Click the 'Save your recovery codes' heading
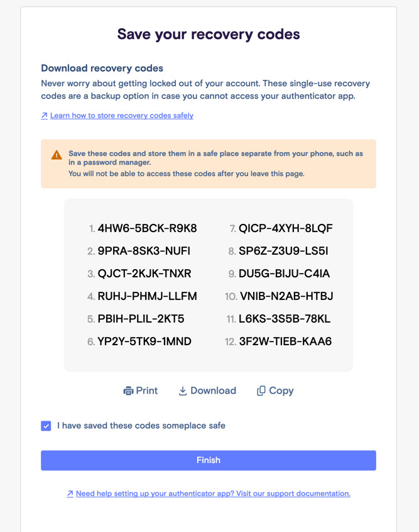Screen dimensions: 419x532 (x=209, y=34)
